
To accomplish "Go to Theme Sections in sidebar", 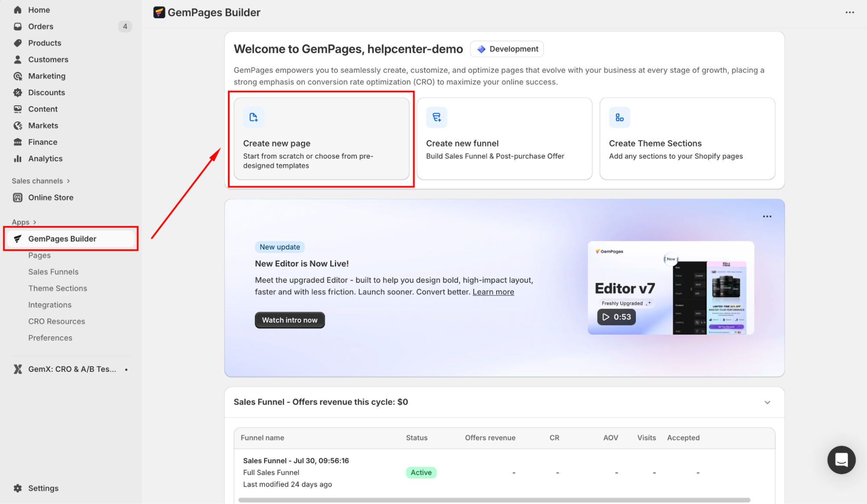I will (58, 288).
